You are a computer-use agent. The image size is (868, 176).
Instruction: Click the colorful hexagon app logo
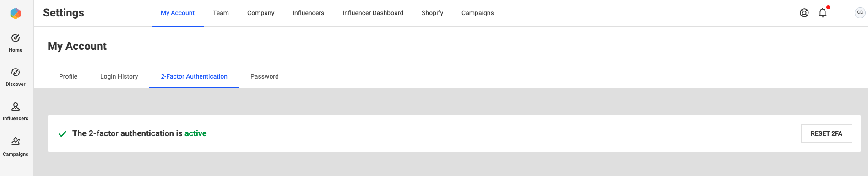[x=16, y=13]
